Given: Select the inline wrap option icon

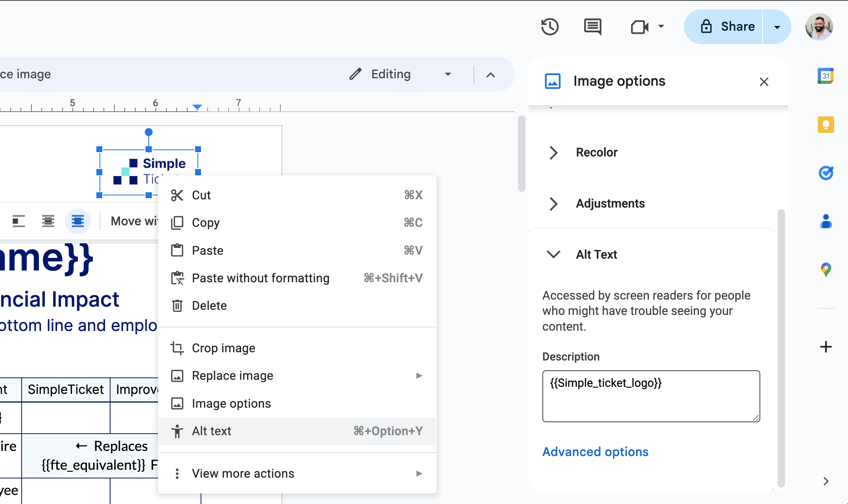Looking at the screenshot, I should tap(18, 221).
